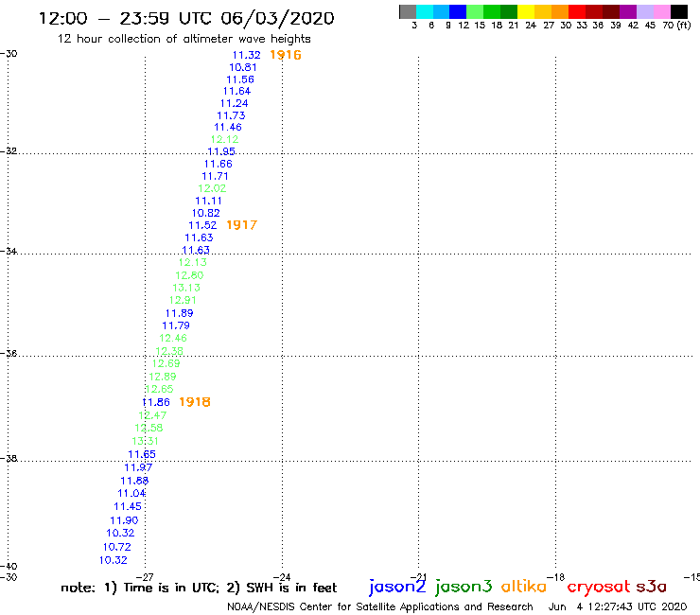
Task: Click the jason3 satellite legend label
Action: coord(464,587)
